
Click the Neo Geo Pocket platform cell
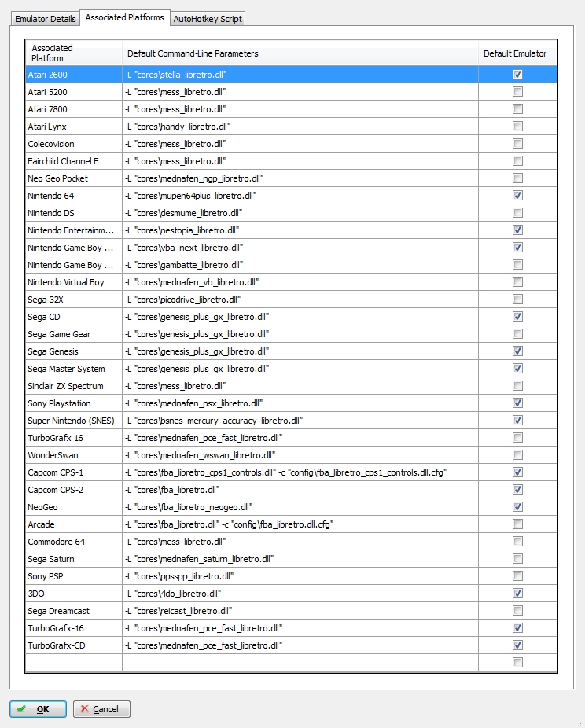pos(74,178)
